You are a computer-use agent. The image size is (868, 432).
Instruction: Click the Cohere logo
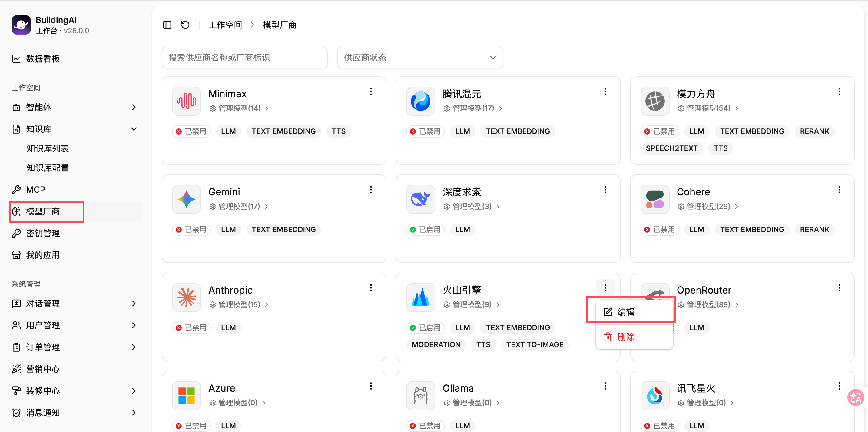(655, 199)
